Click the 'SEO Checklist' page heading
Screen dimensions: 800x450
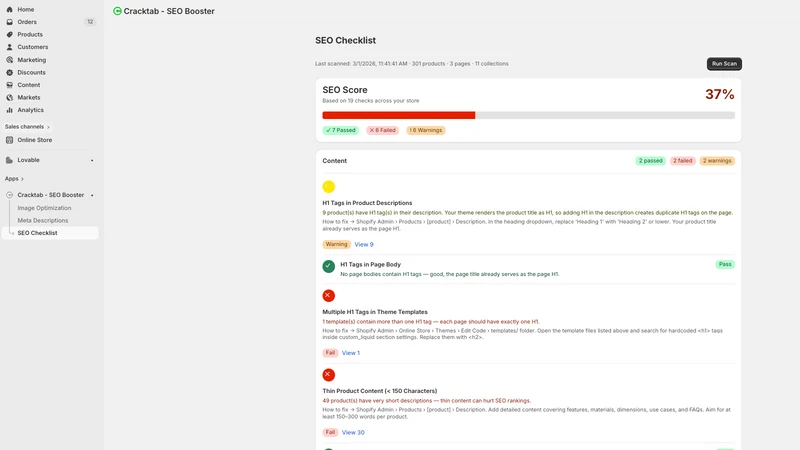345,40
